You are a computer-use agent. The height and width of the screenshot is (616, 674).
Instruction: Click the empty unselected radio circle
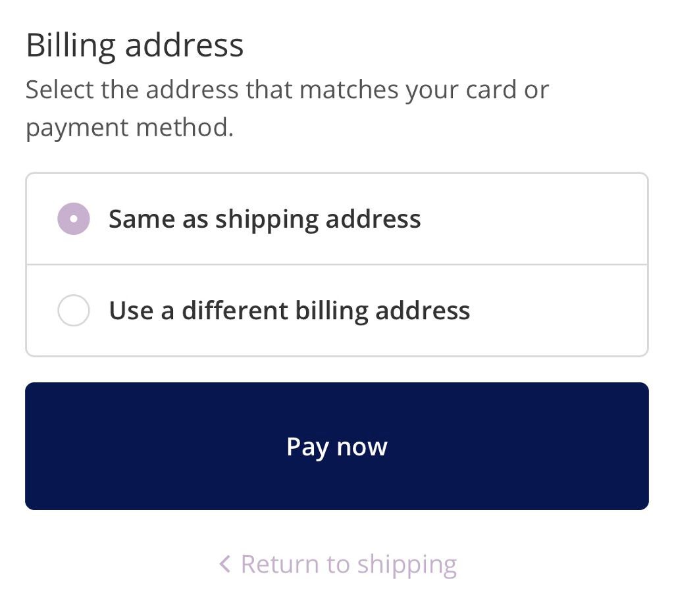(x=74, y=311)
